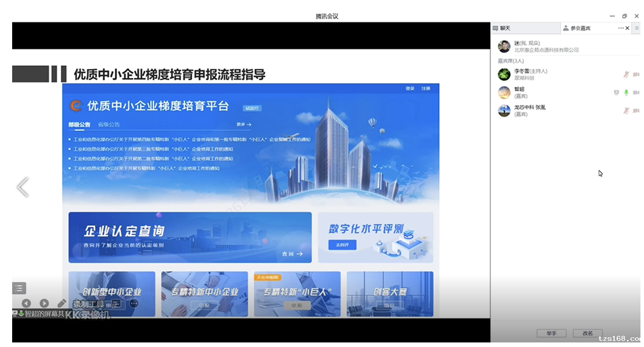Open the chat panel more options menu (...)
The image size is (644, 347).
(620, 28)
